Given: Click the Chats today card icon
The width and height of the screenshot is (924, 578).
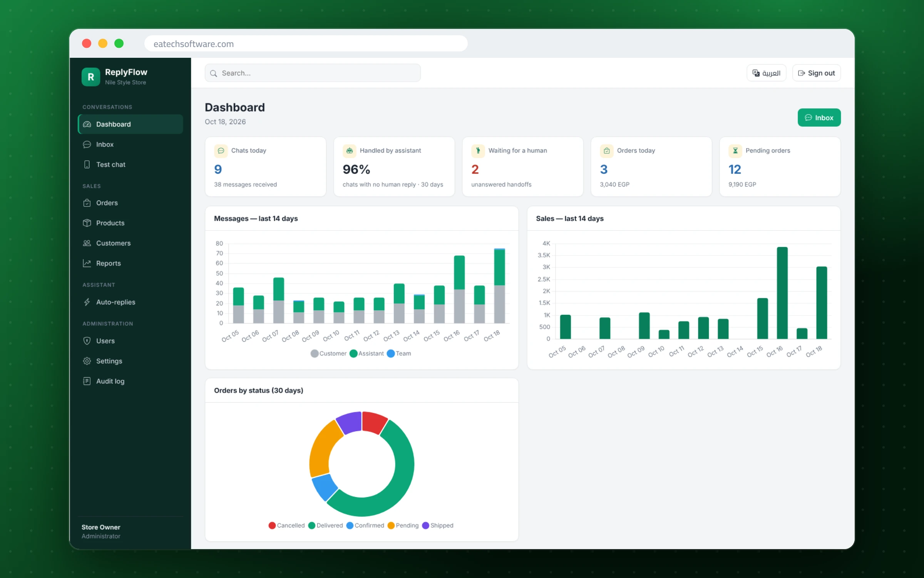Looking at the screenshot, I should pyautogui.click(x=221, y=150).
